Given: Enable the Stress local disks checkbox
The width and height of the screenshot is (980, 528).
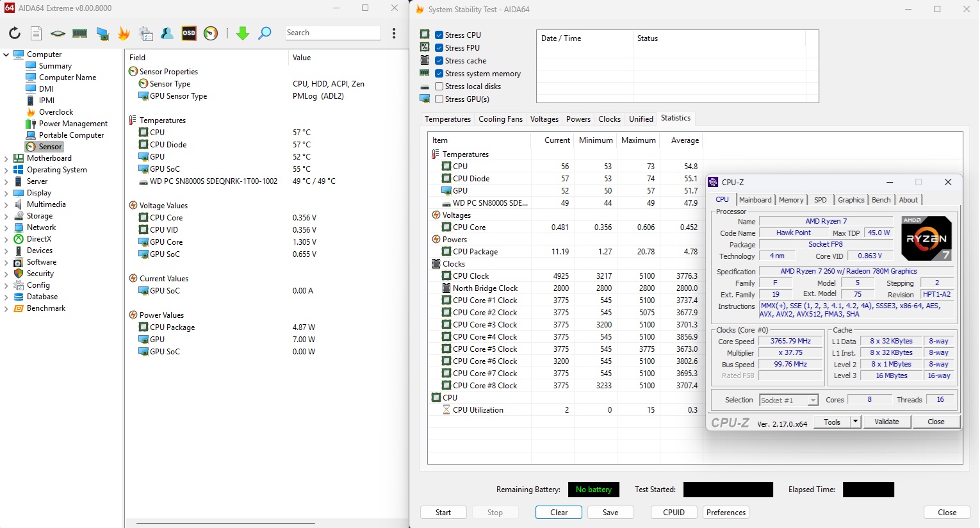Looking at the screenshot, I should pyautogui.click(x=439, y=87).
